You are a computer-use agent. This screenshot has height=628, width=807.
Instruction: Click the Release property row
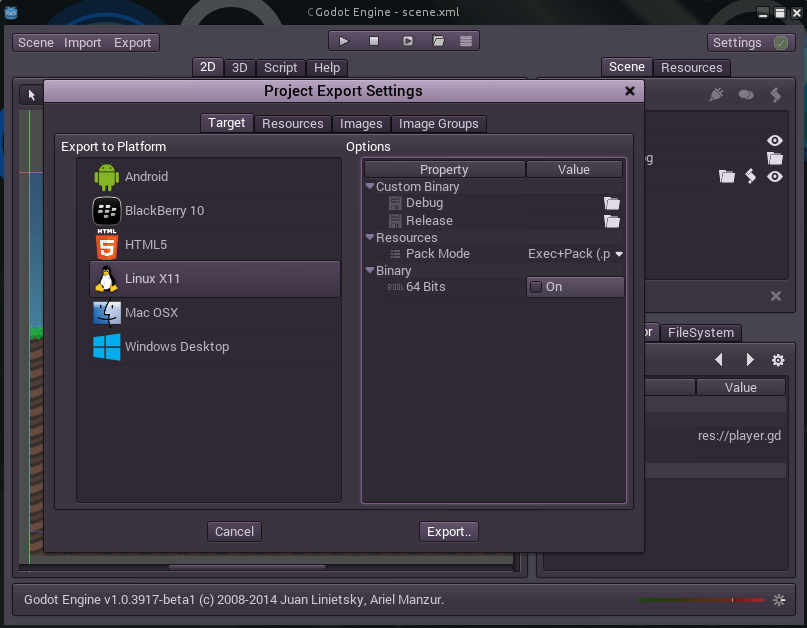click(x=494, y=221)
